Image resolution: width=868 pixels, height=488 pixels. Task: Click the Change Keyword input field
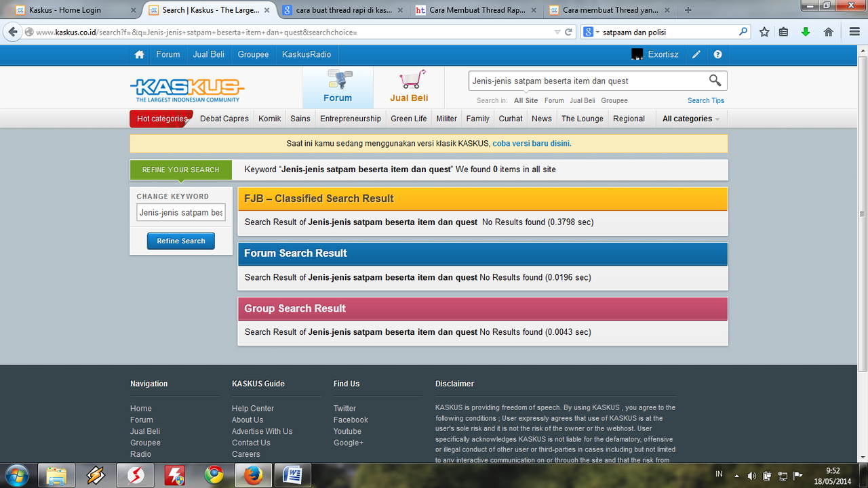[x=181, y=213]
